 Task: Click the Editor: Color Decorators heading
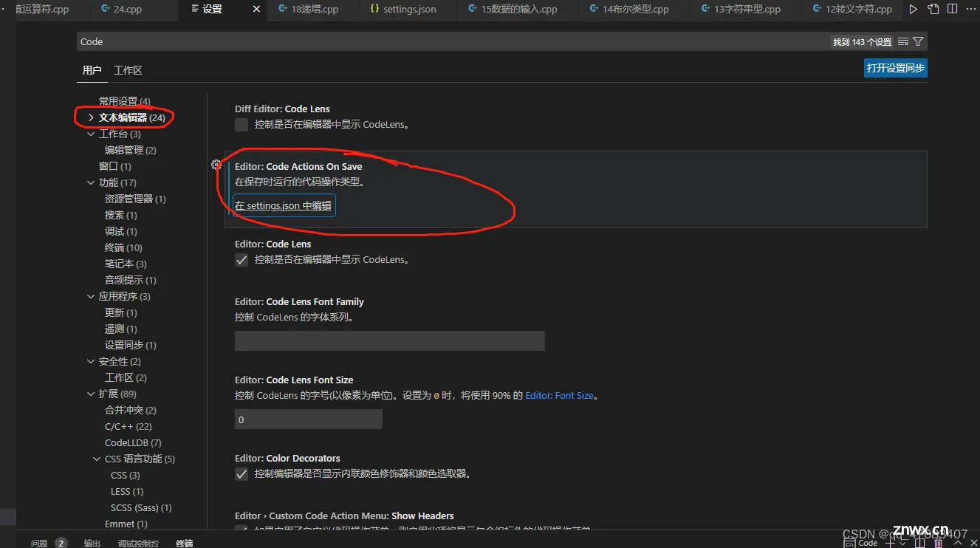click(287, 458)
